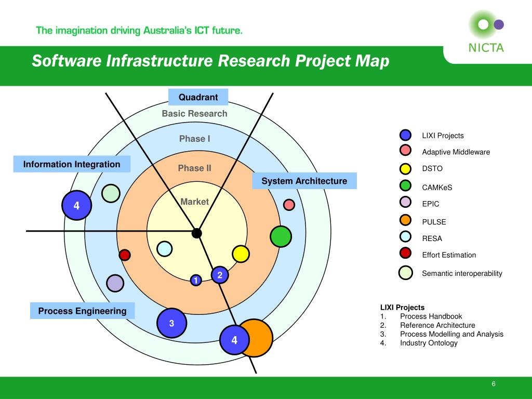
Task: Click the Process Engineering label box
Action: (82, 311)
